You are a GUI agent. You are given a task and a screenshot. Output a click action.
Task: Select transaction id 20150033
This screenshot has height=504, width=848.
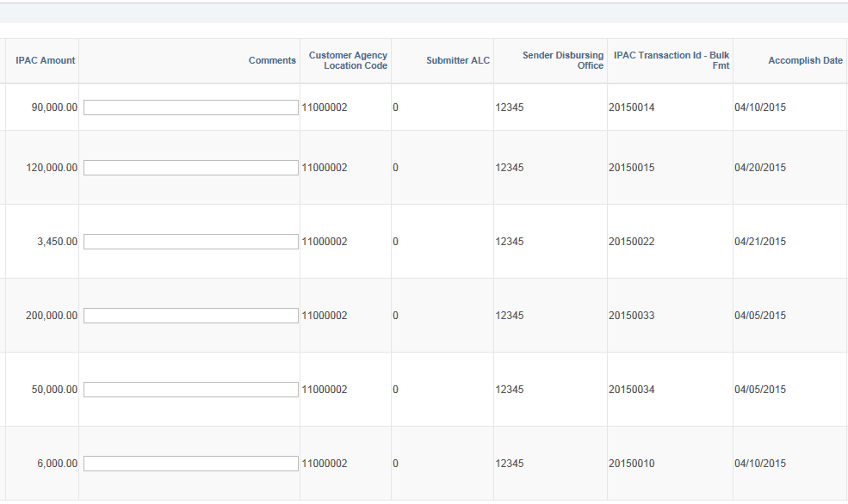[634, 315]
